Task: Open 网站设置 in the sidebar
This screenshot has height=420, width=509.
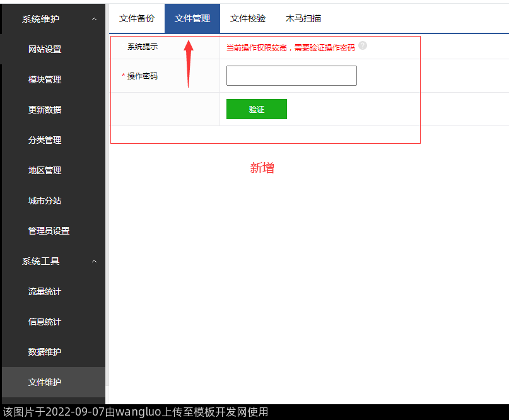Action: (x=45, y=49)
